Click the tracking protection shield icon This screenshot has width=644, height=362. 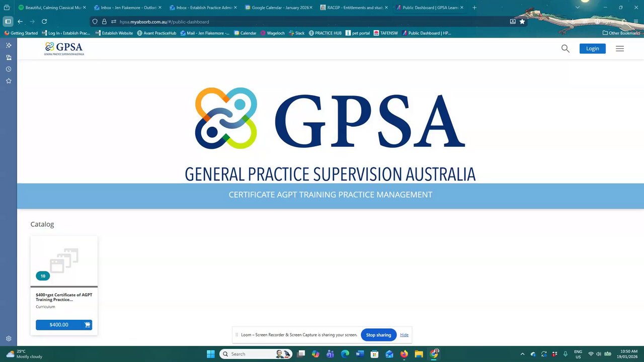click(95, 22)
